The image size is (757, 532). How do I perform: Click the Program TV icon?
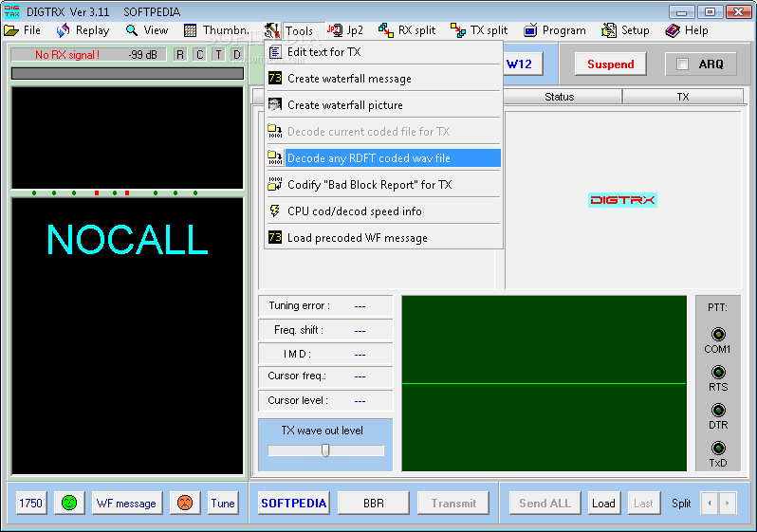[x=530, y=30]
